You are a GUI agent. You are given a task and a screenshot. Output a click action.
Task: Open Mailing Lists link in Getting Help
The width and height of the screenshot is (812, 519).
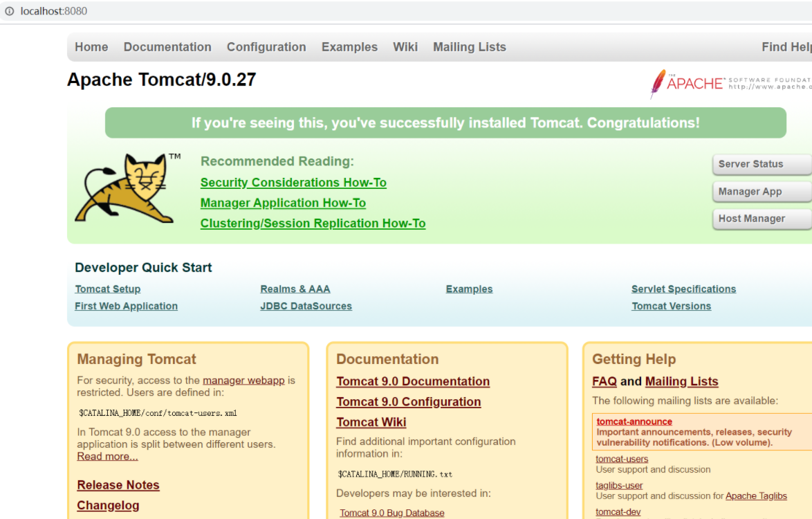[681, 382]
